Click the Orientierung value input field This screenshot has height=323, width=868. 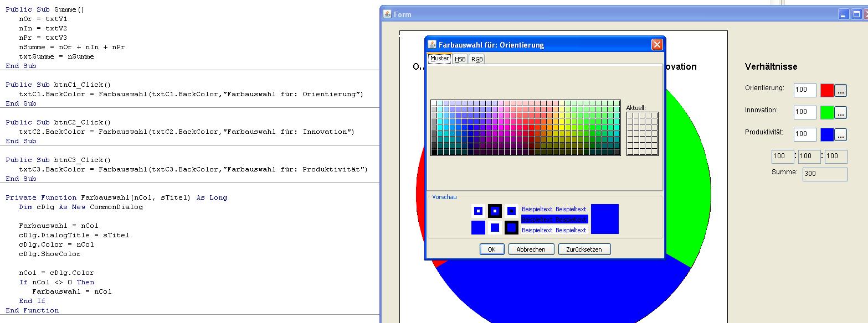805,90
